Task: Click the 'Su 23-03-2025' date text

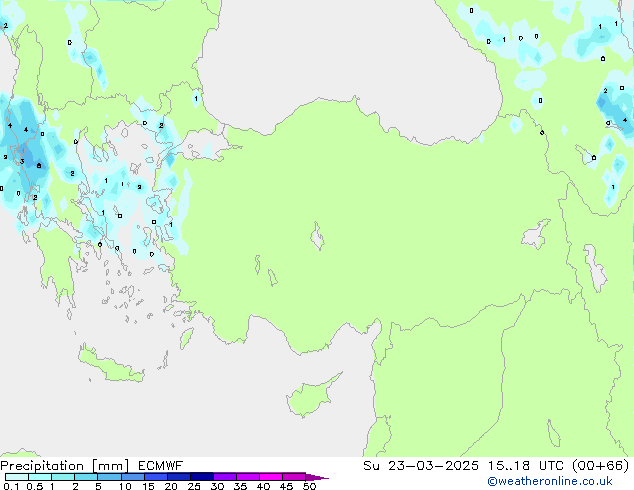Action: [421, 466]
